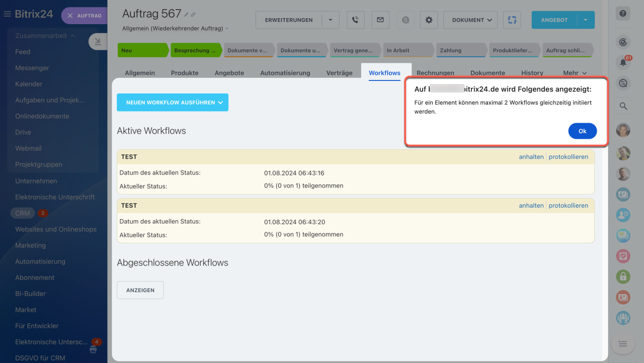Open Kalender in the sidebar
Screen dimensions: 644x363
pos(29,84)
